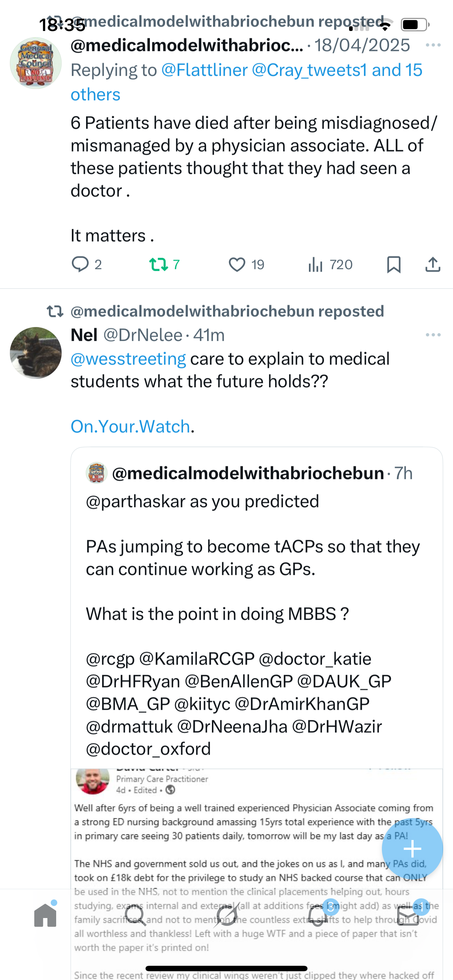Tap the reply icon with 2 comments
The image size is (453, 980).
[80, 264]
